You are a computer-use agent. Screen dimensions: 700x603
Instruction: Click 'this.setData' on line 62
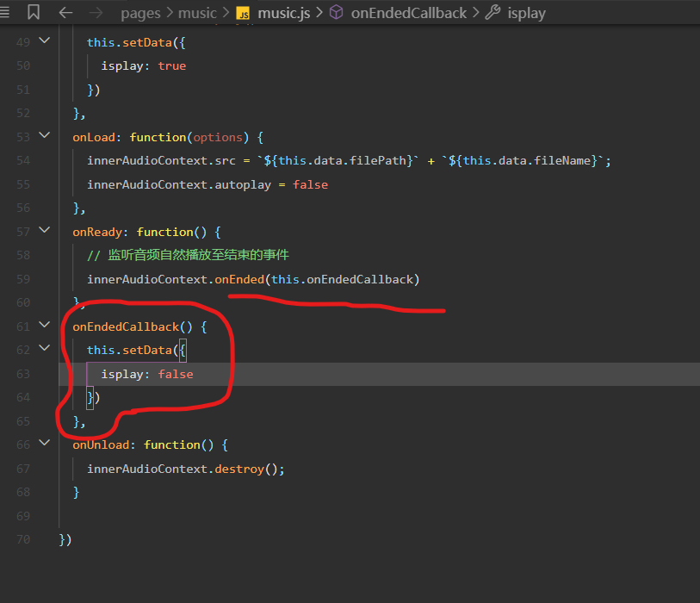pos(129,351)
